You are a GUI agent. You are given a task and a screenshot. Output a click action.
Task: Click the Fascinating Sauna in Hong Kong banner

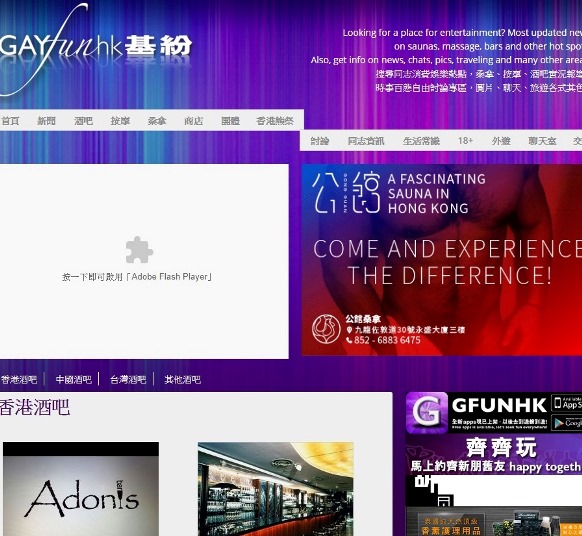442,259
